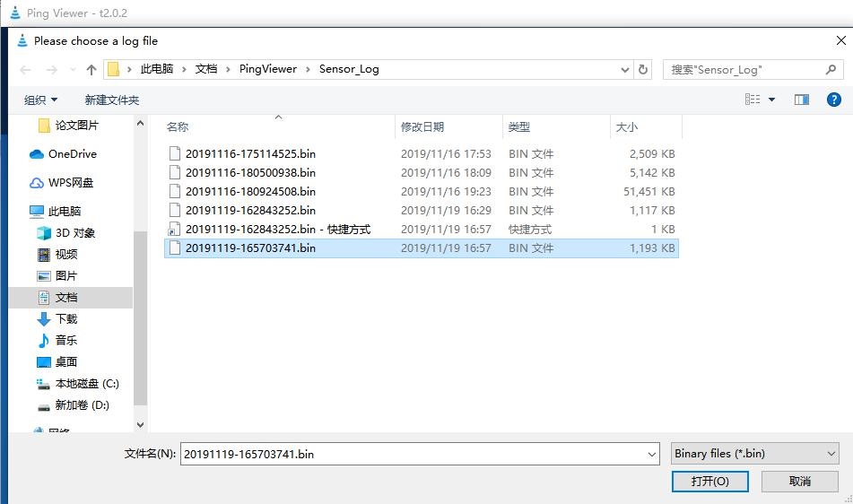853x504 pixels.
Task: Open the 组织 menu
Action: tap(40, 100)
